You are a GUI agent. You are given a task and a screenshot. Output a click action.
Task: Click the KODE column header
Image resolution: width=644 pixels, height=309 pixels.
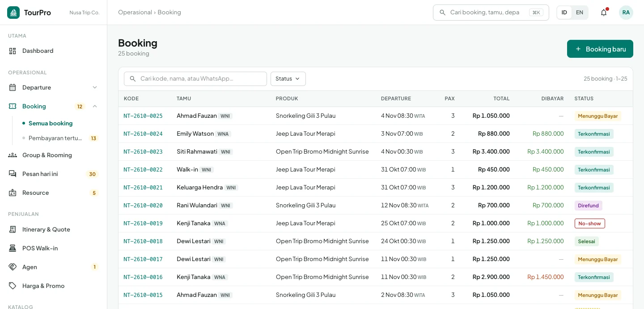(131, 99)
